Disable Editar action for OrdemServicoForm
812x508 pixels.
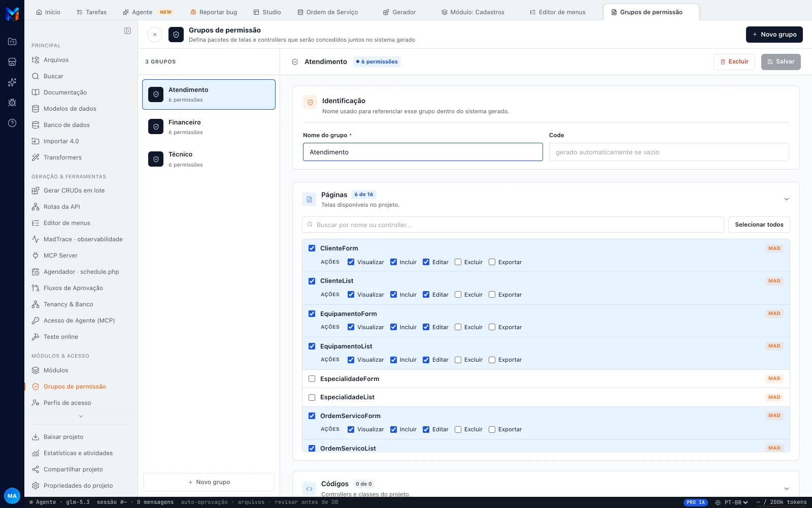click(426, 429)
